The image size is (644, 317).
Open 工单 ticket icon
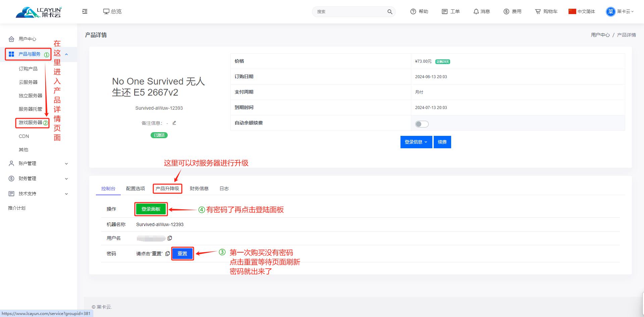445,11
